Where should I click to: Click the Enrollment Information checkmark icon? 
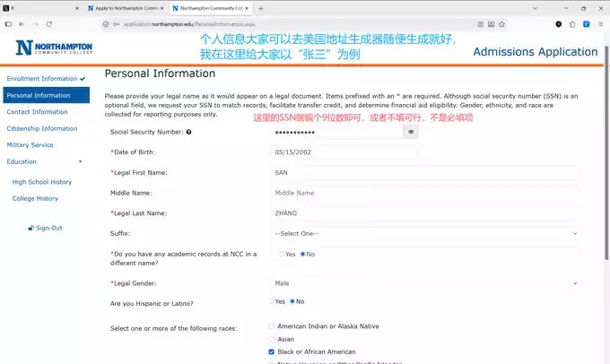pyautogui.click(x=83, y=79)
